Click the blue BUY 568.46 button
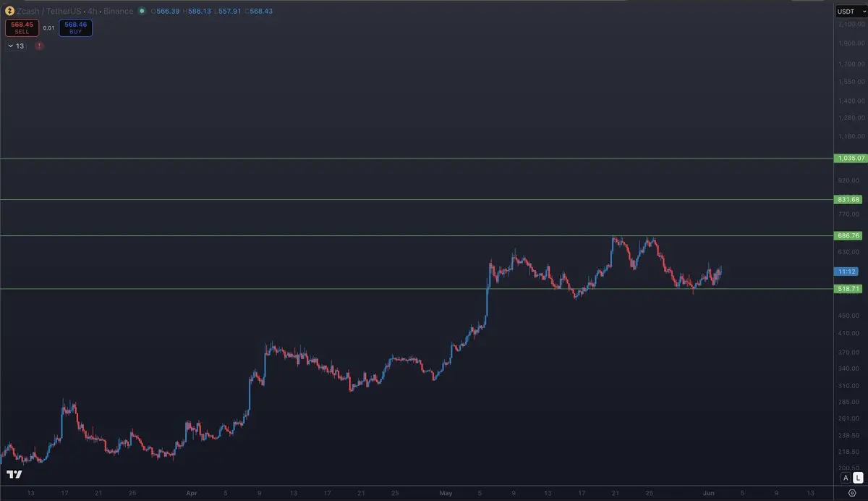Viewport: 868px width, 501px height. [75, 28]
